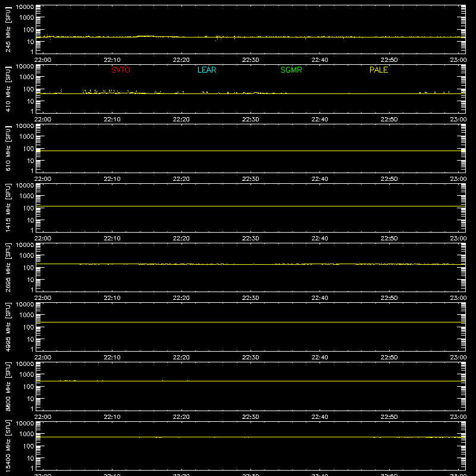Click the red SVTO station label
This screenshot has width=476, height=476.
121,70
